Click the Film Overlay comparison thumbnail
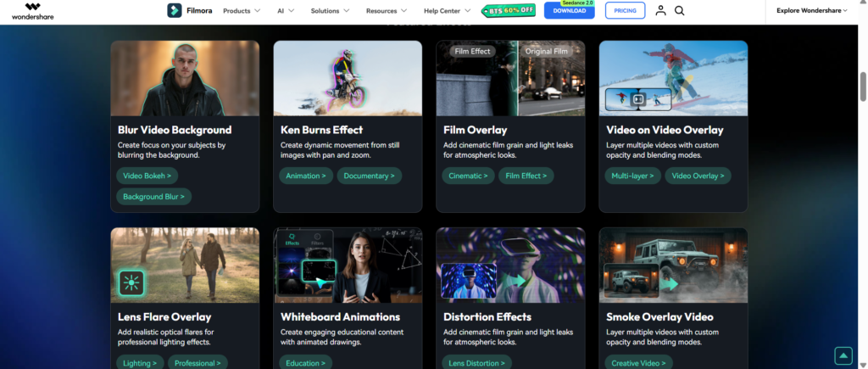This screenshot has height=369, width=868. (x=510, y=78)
